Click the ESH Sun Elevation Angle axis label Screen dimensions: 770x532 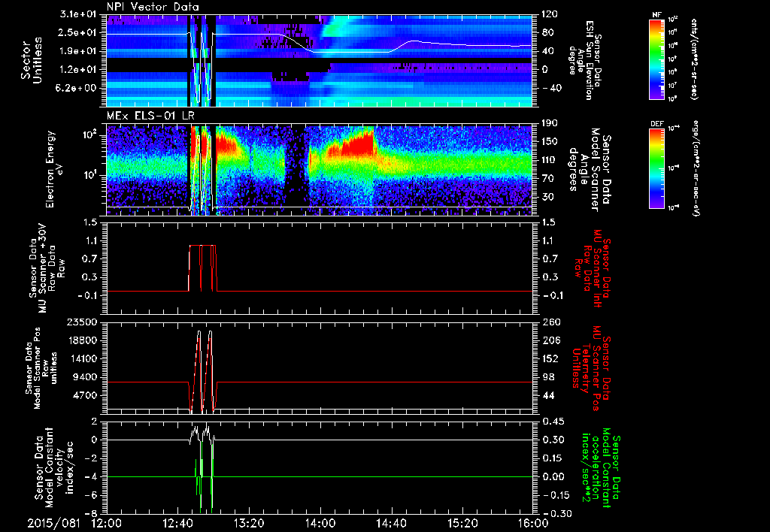tap(584, 60)
